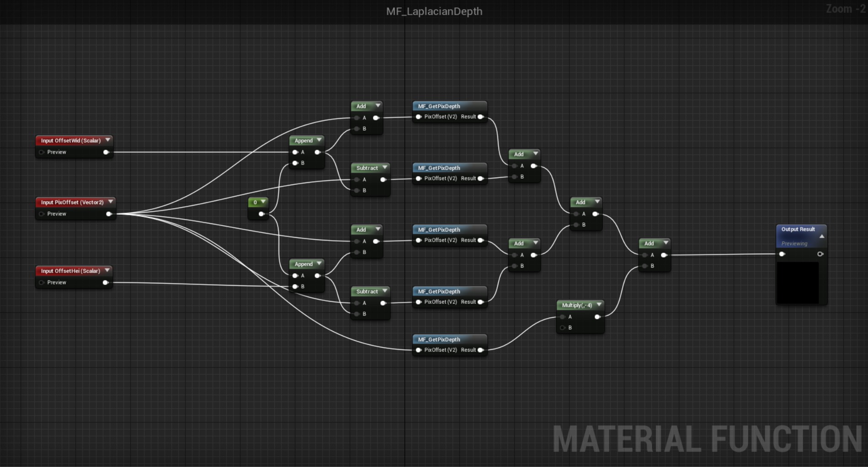Click the right-side hollow pin on Output Result node
868x467 pixels.
click(x=820, y=254)
